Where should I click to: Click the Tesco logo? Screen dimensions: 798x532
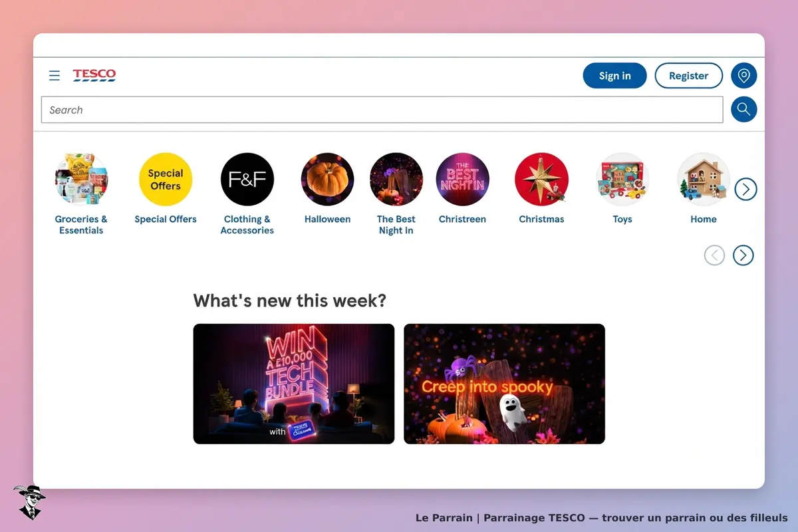(94, 75)
